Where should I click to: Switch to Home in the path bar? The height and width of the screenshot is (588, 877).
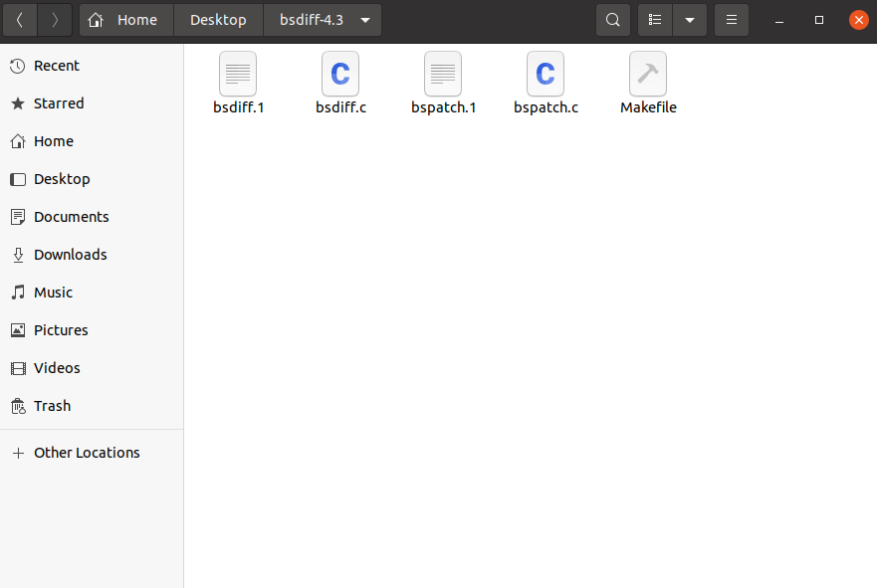[x=125, y=19]
